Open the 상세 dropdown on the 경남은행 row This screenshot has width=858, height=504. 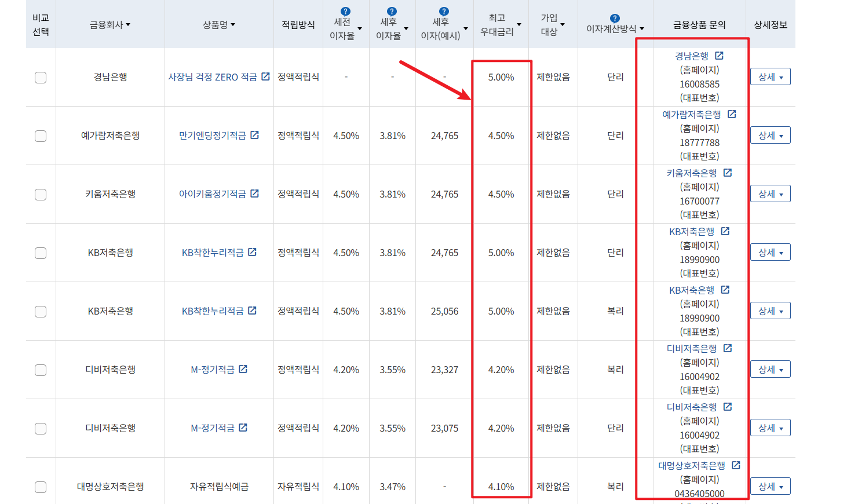[770, 76]
